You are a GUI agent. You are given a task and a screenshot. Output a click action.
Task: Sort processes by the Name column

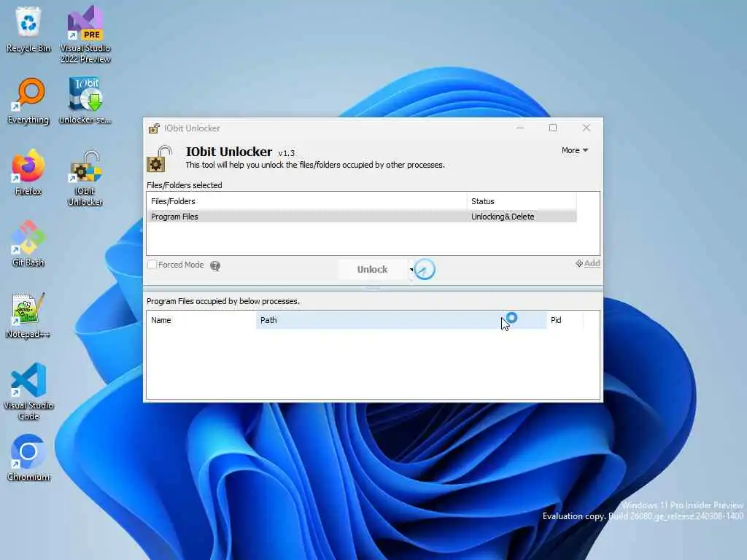(201, 320)
